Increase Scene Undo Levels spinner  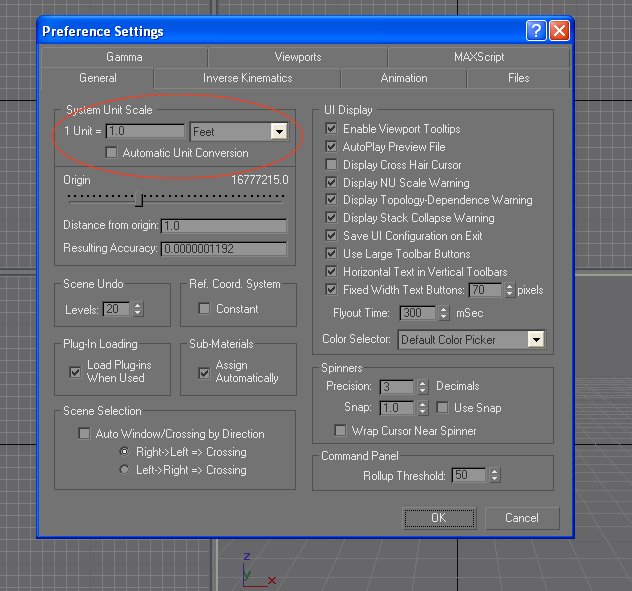click(x=138, y=305)
